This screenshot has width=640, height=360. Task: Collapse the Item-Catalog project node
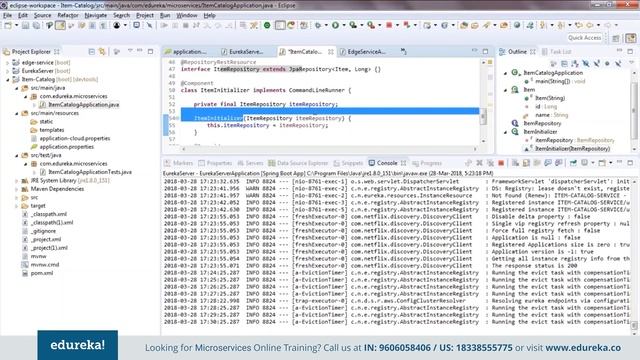point(7,80)
